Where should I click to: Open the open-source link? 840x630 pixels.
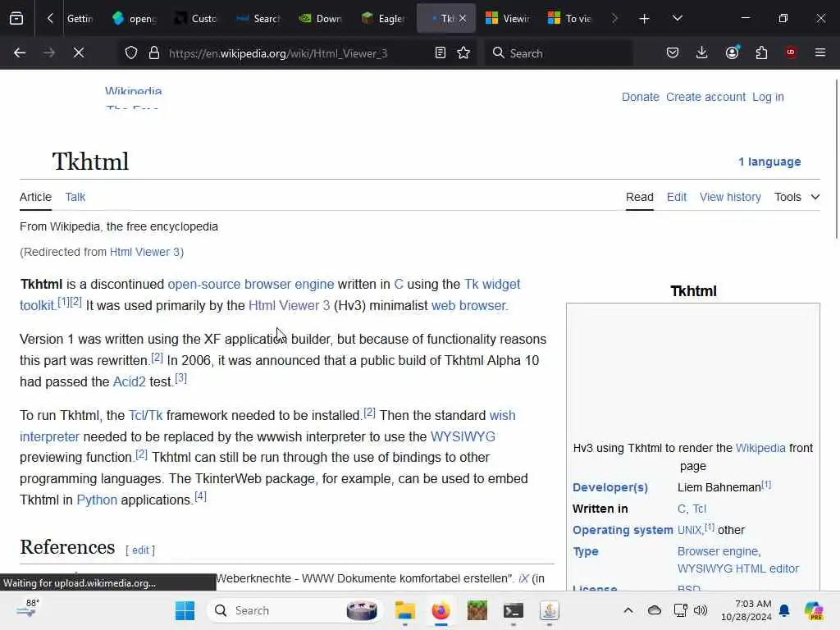pyautogui.click(x=204, y=284)
